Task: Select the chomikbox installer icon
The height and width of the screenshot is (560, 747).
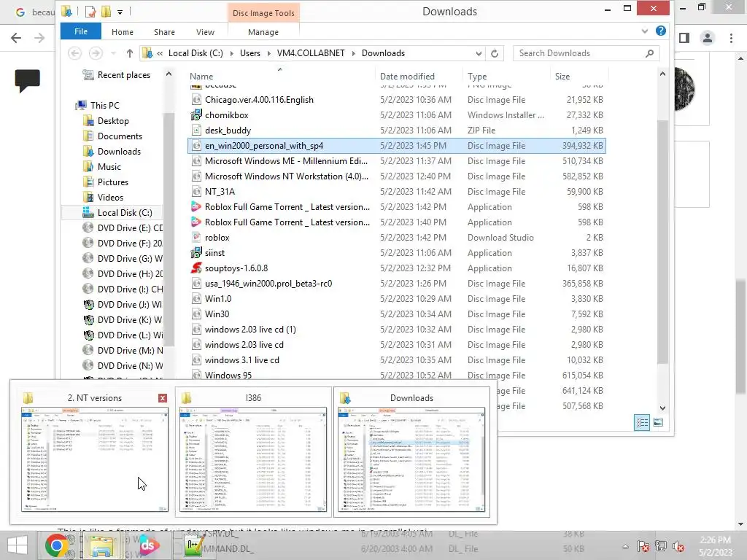Action: 196,114
